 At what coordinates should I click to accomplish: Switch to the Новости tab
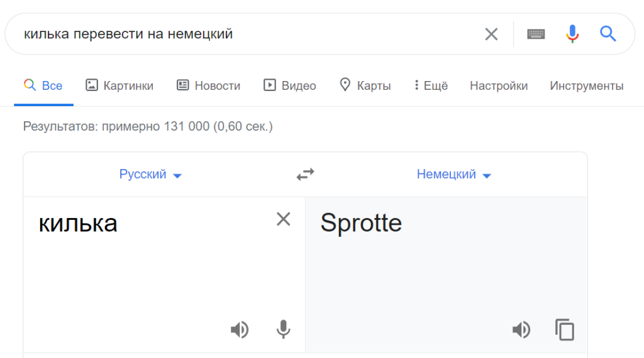click(209, 85)
